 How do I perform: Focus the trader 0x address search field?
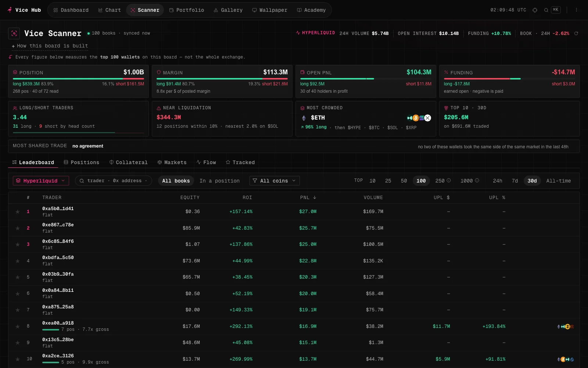pyautogui.click(x=114, y=181)
